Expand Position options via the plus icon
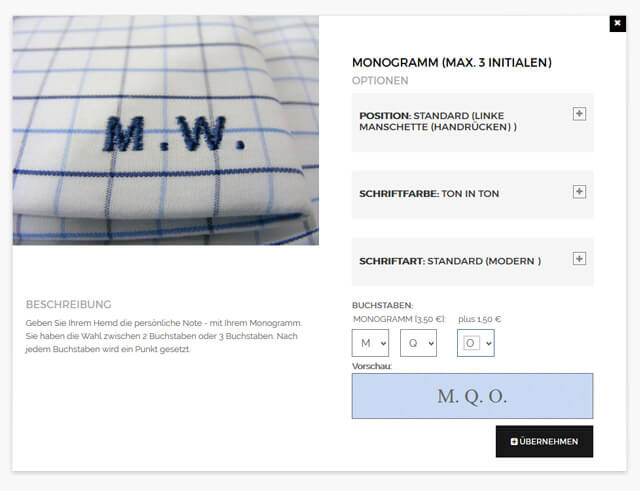The image size is (640, 491). pyautogui.click(x=579, y=114)
